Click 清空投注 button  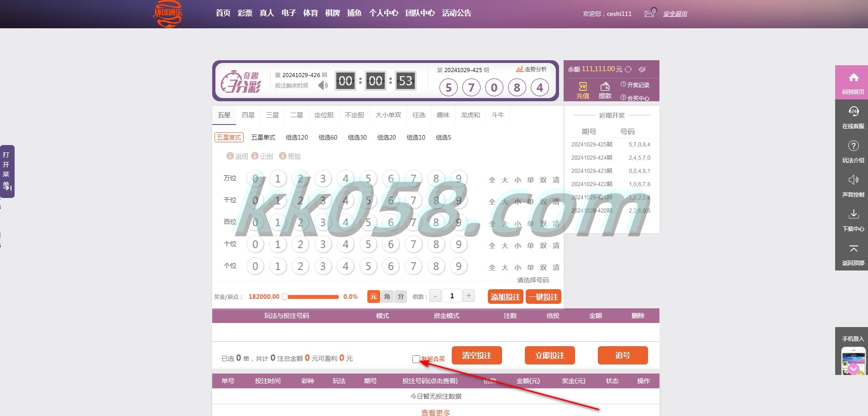477,355
